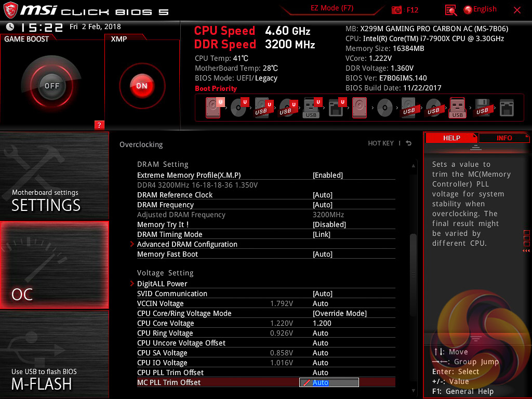Click the pencil icon in MC PLL Trim field
The height and width of the screenshot is (399, 532).
(x=307, y=383)
